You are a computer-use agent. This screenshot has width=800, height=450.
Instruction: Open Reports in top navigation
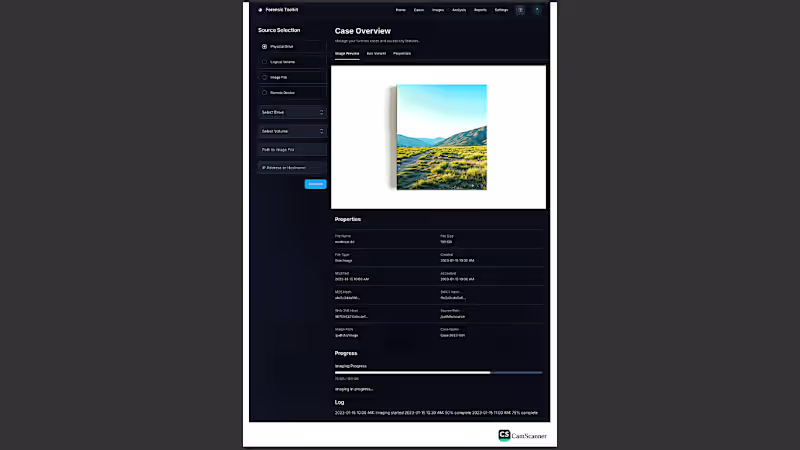[x=480, y=10]
